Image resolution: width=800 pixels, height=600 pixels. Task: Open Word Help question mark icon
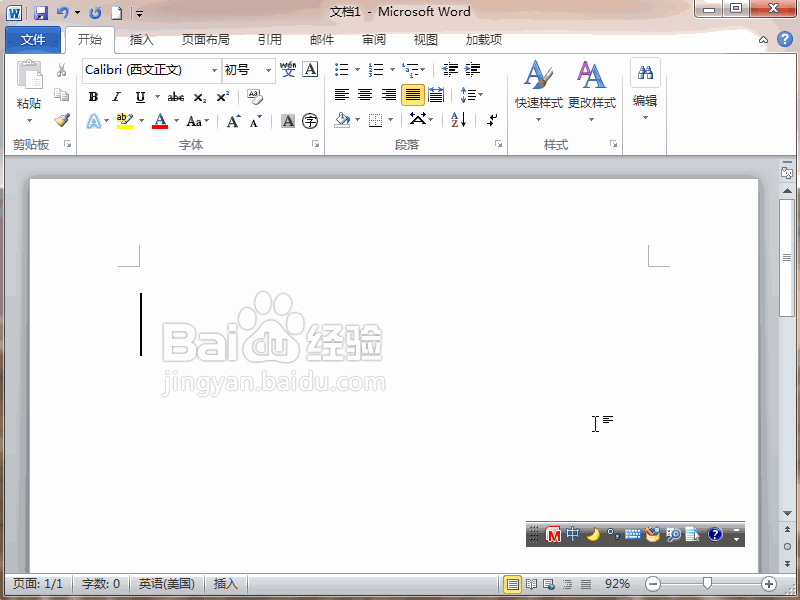[785, 39]
